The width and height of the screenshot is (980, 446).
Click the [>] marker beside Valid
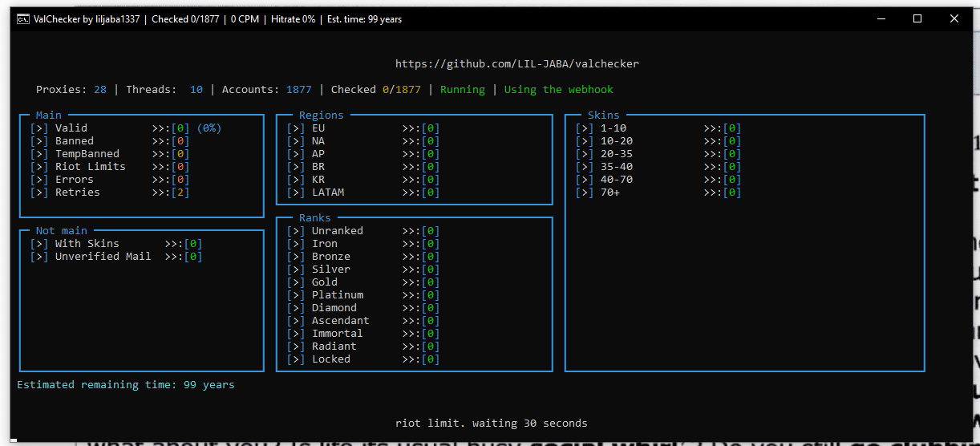point(39,128)
